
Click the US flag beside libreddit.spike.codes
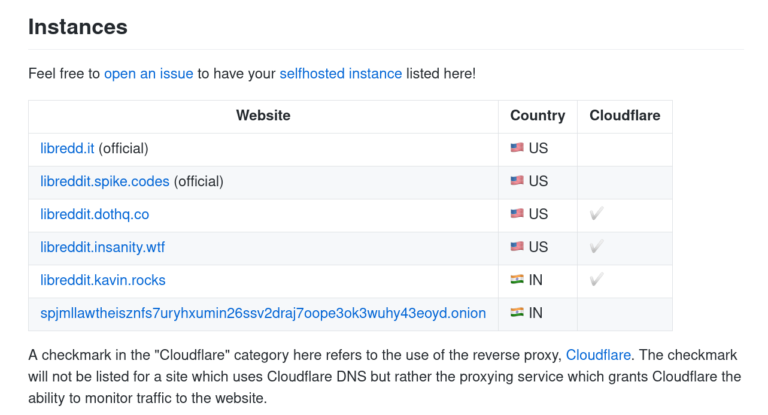tap(517, 181)
